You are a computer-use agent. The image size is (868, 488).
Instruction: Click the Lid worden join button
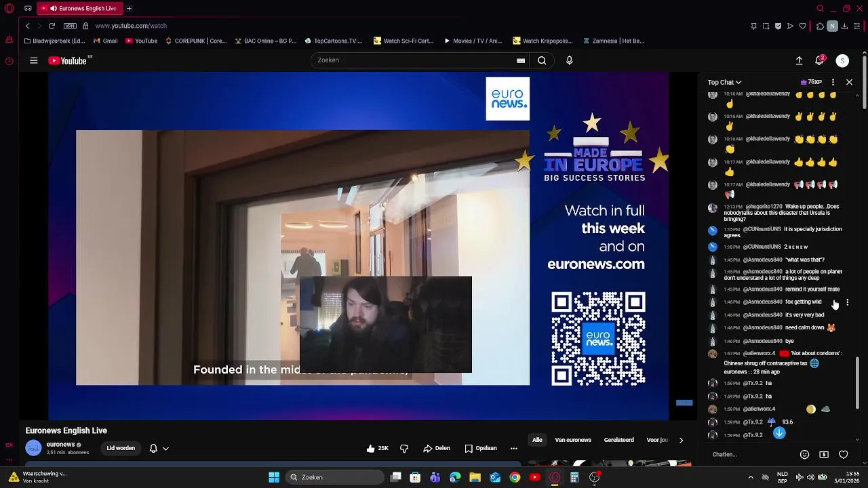121,448
